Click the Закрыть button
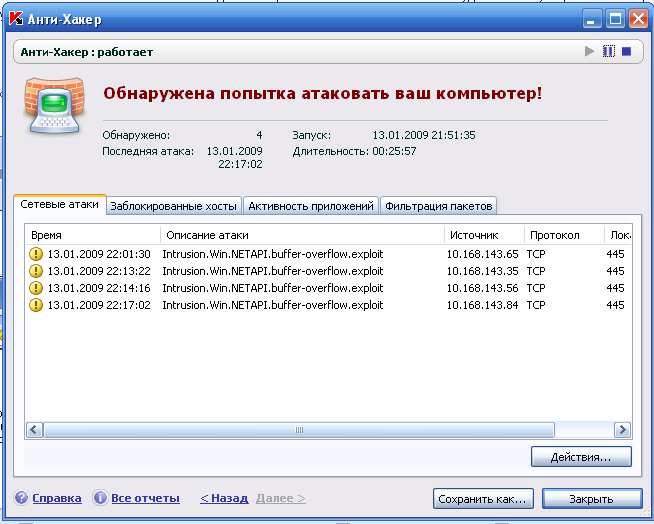 point(592,499)
